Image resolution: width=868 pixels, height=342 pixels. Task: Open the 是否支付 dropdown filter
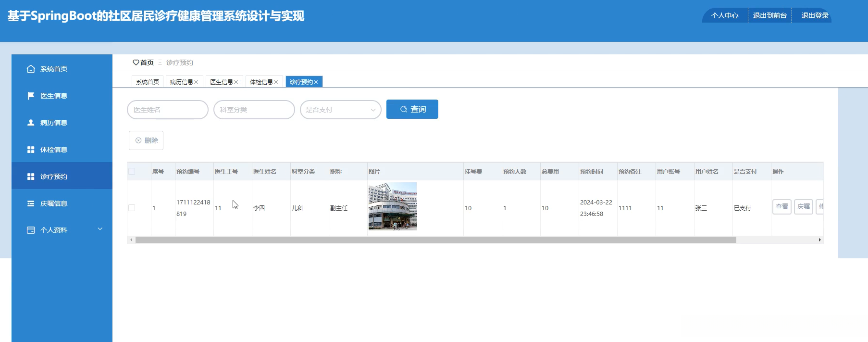[341, 110]
